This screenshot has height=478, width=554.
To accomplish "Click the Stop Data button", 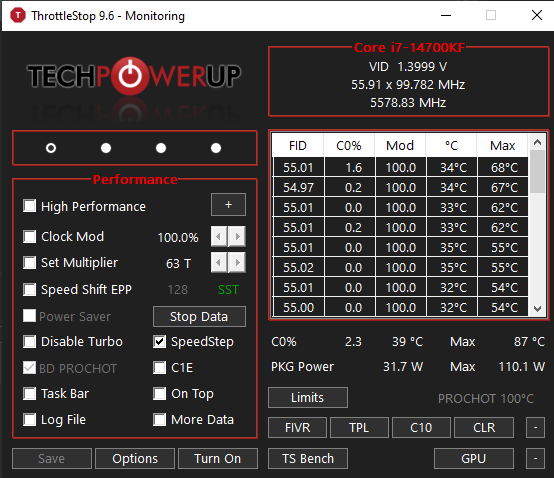I will (x=199, y=317).
